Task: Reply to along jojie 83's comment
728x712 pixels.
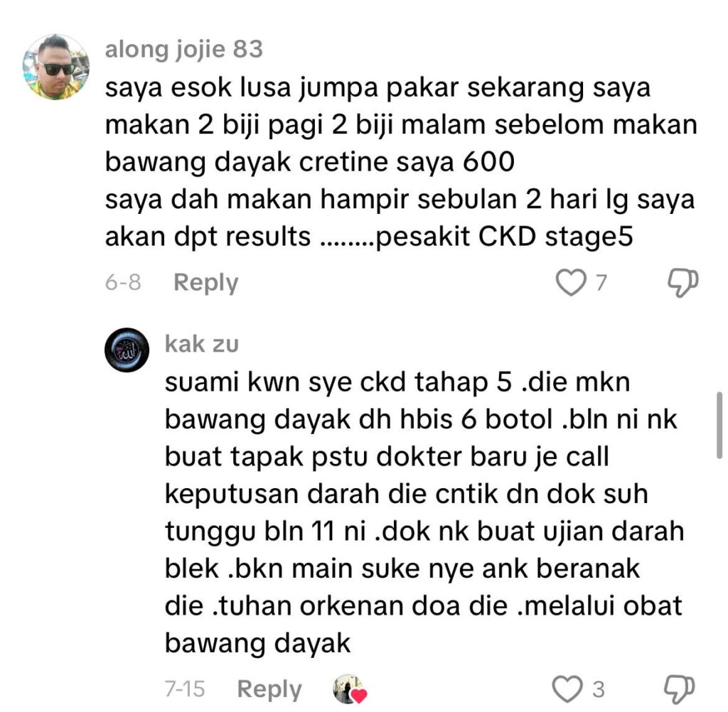Action: [x=205, y=283]
